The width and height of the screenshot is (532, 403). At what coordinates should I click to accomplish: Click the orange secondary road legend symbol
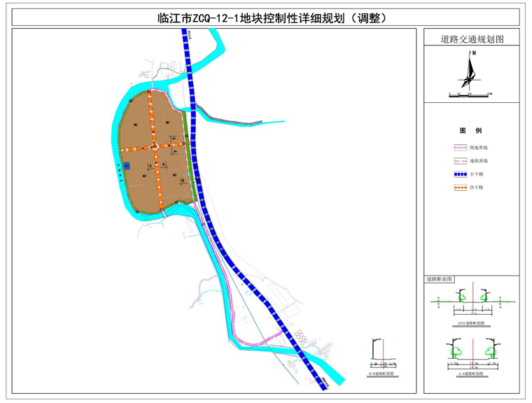[x=459, y=188]
